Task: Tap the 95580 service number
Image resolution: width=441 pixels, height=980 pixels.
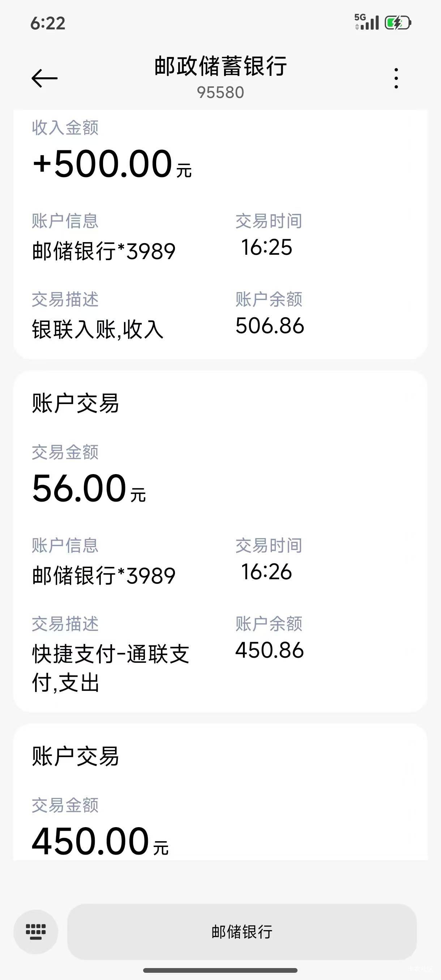Action: 220,93
